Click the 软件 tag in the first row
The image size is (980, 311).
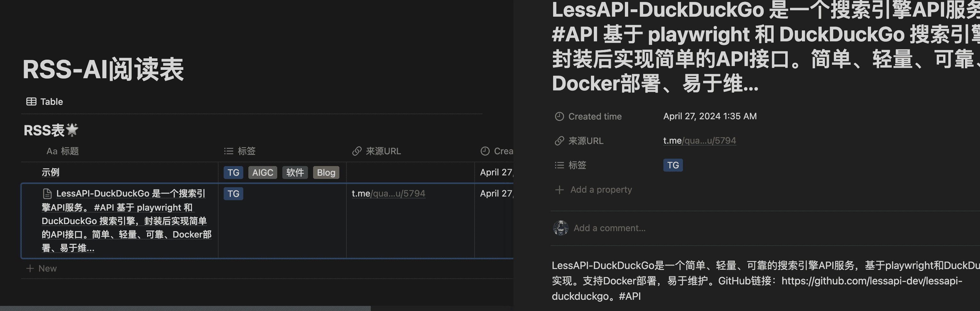pos(295,172)
